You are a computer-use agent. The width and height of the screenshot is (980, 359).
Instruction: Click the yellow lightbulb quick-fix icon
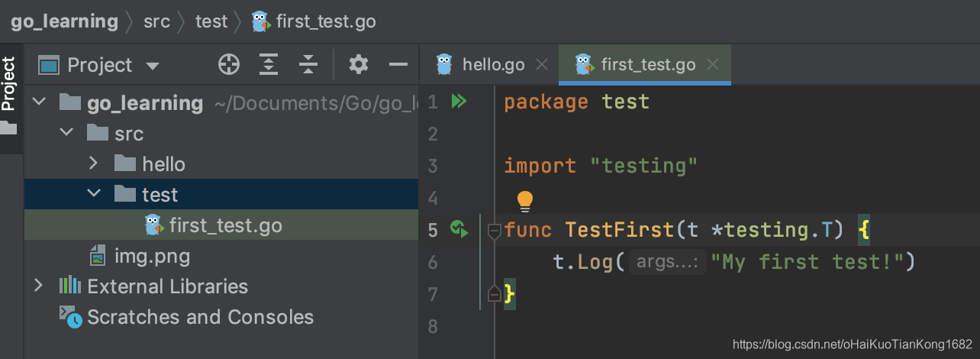pyautogui.click(x=525, y=200)
